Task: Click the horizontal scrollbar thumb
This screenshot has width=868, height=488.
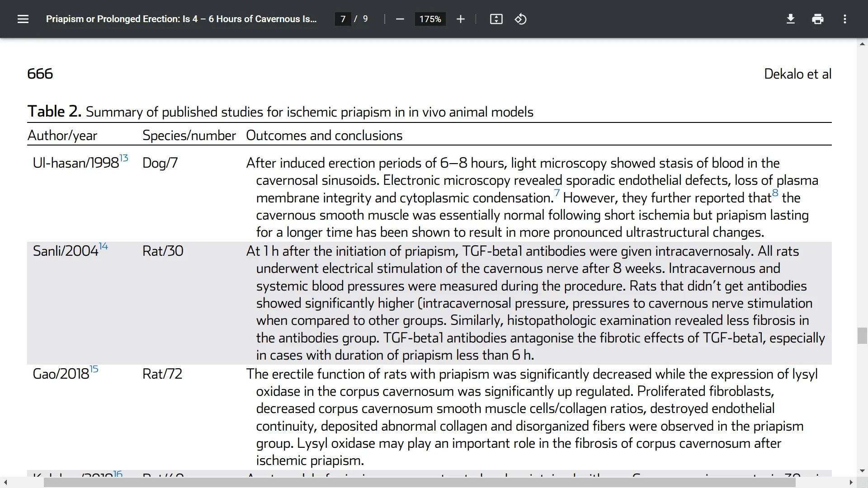Action: click(420, 483)
